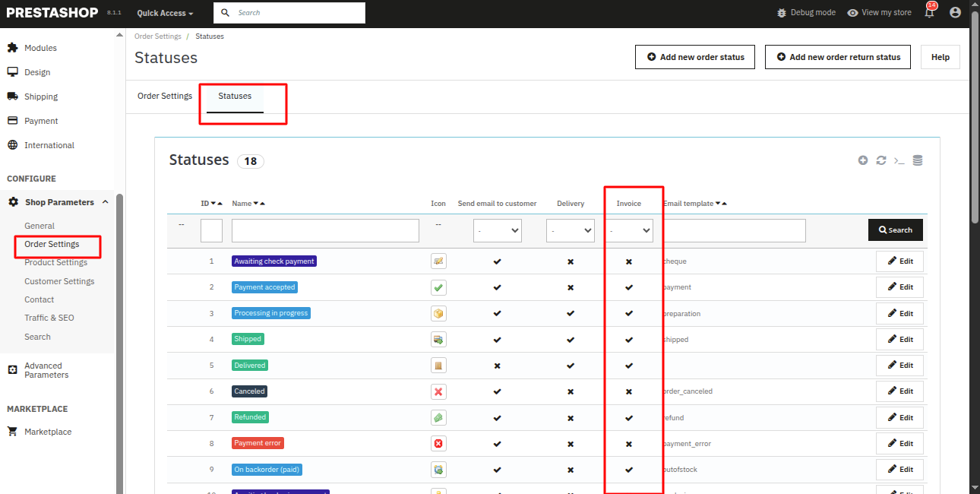This screenshot has height=494, width=980.
Task: Click the Processing in progress status icon
Action: pyautogui.click(x=438, y=313)
